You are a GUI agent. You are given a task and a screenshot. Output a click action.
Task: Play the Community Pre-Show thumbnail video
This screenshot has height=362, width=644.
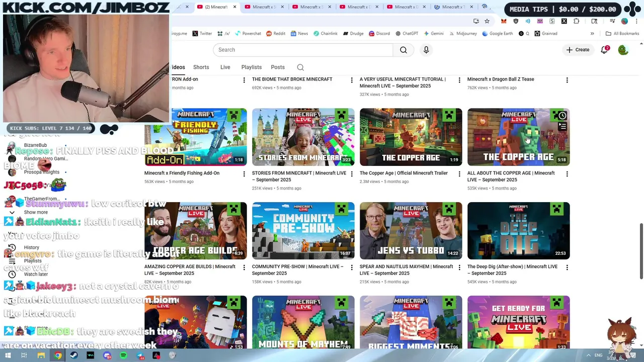tap(303, 231)
